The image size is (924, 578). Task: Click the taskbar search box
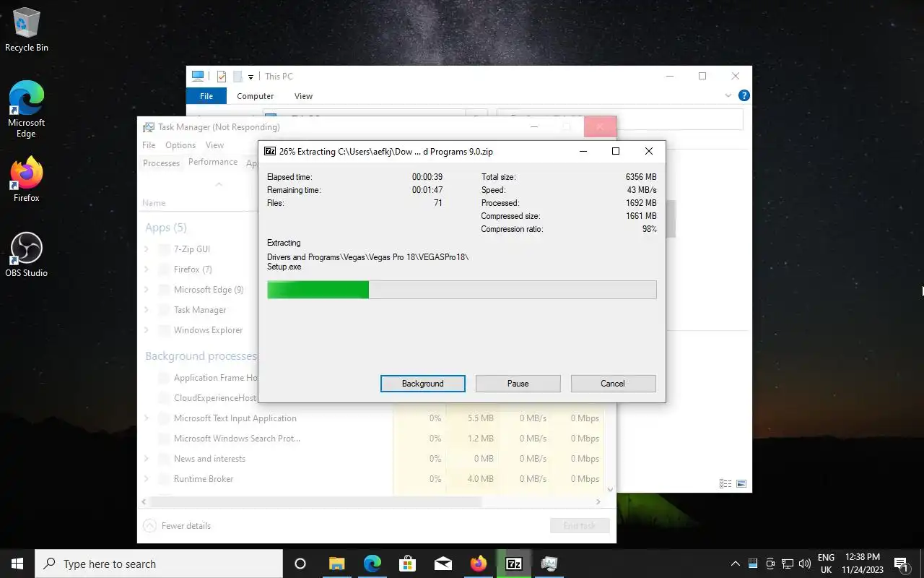(x=159, y=564)
